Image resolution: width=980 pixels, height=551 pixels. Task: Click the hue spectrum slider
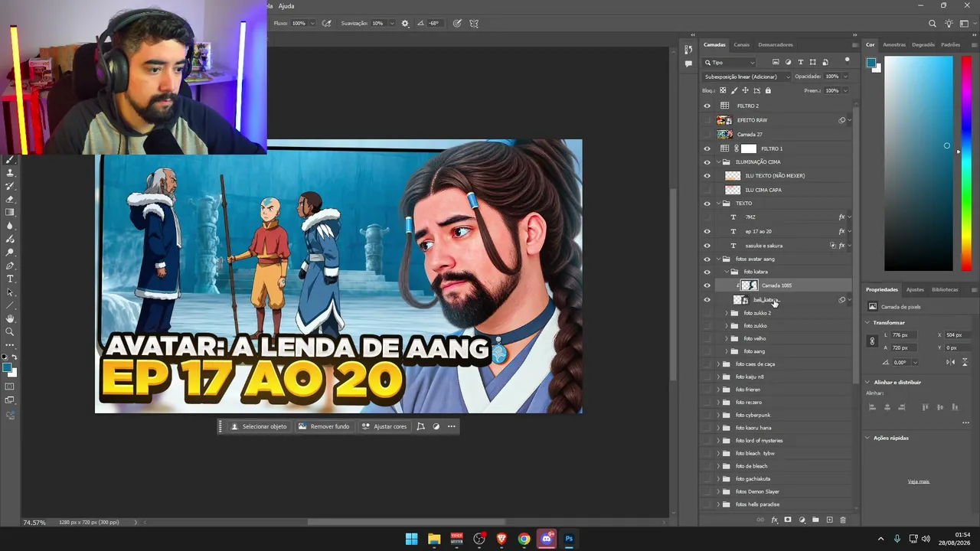pyautogui.click(x=967, y=164)
